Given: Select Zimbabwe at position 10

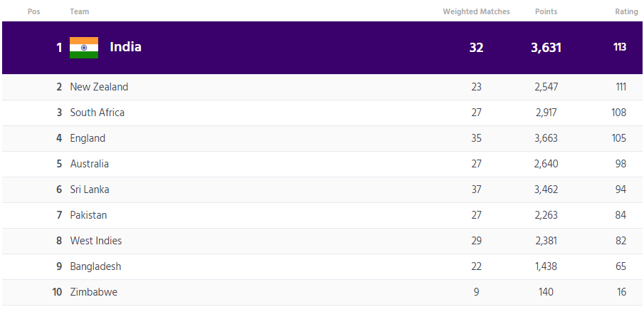Looking at the screenshot, I should click(93, 292).
